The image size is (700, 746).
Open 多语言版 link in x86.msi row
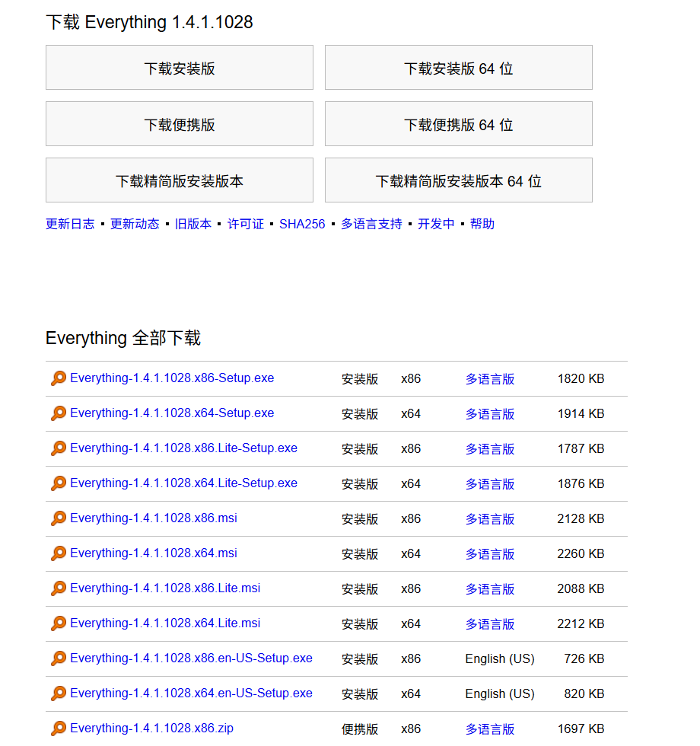tap(490, 519)
